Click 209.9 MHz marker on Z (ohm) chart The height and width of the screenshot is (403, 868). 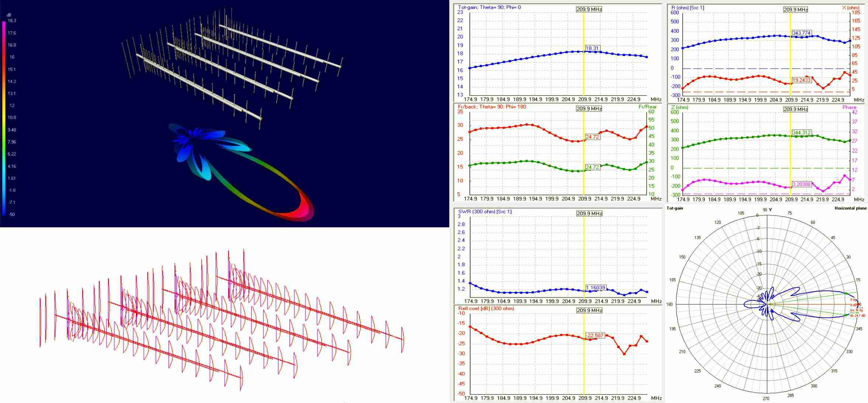tap(795, 109)
